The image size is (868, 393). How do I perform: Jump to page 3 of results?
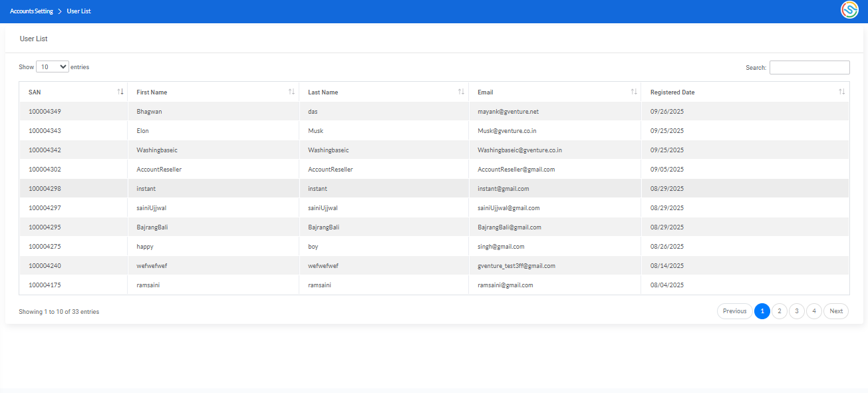pyautogui.click(x=797, y=311)
